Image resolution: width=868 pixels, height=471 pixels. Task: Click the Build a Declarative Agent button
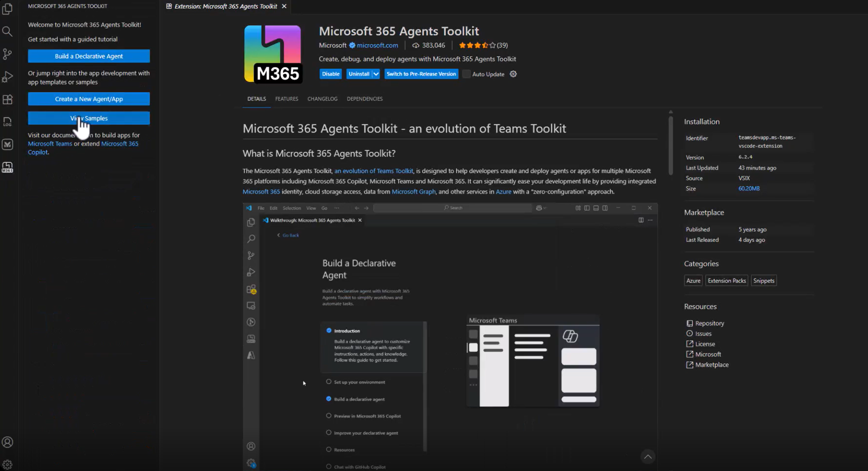coord(89,56)
